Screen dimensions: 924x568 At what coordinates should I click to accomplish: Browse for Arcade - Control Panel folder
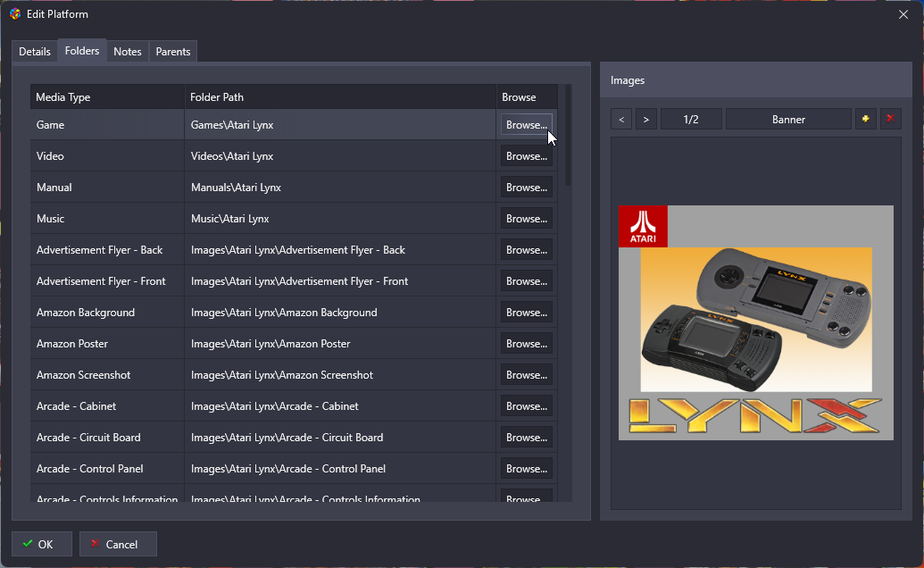526,469
